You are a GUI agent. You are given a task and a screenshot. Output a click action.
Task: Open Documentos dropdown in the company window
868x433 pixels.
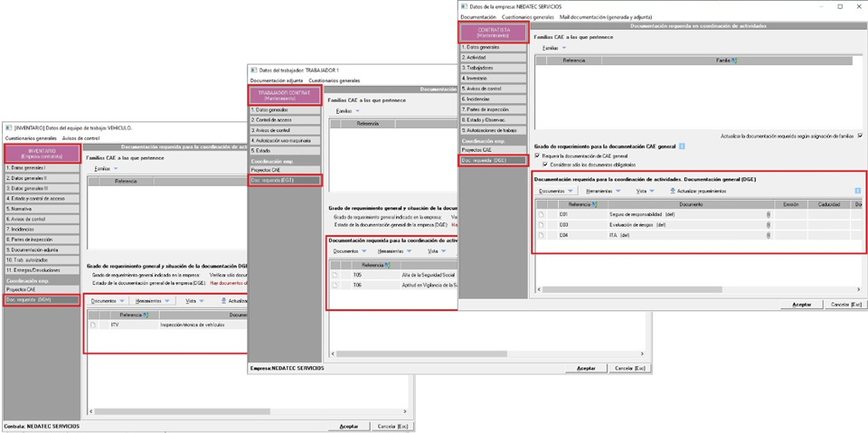pyautogui.click(x=556, y=191)
